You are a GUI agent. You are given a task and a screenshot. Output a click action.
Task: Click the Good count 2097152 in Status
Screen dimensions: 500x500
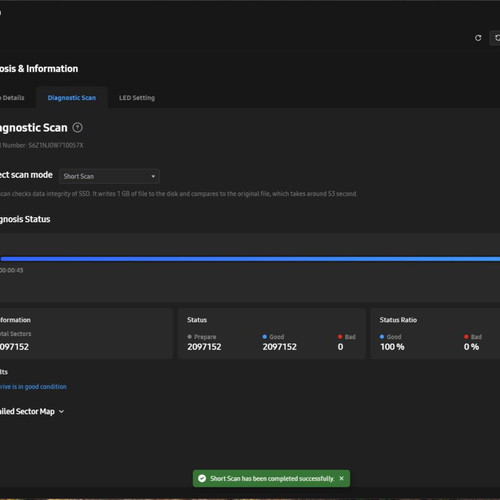click(x=279, y=347)
